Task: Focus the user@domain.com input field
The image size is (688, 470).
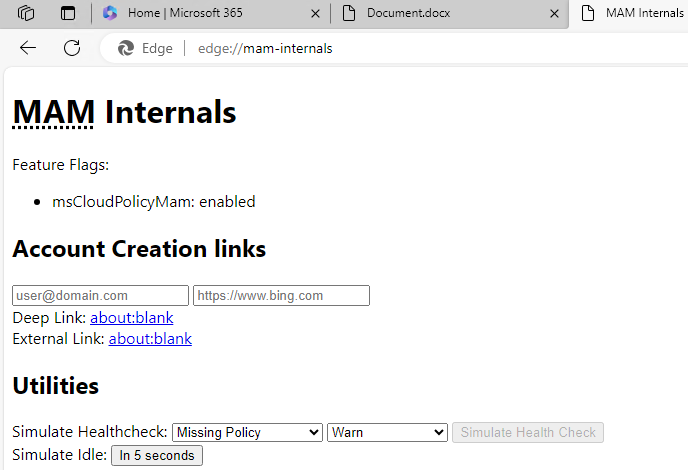Action: pyautogui.click(x=100, y=295)
